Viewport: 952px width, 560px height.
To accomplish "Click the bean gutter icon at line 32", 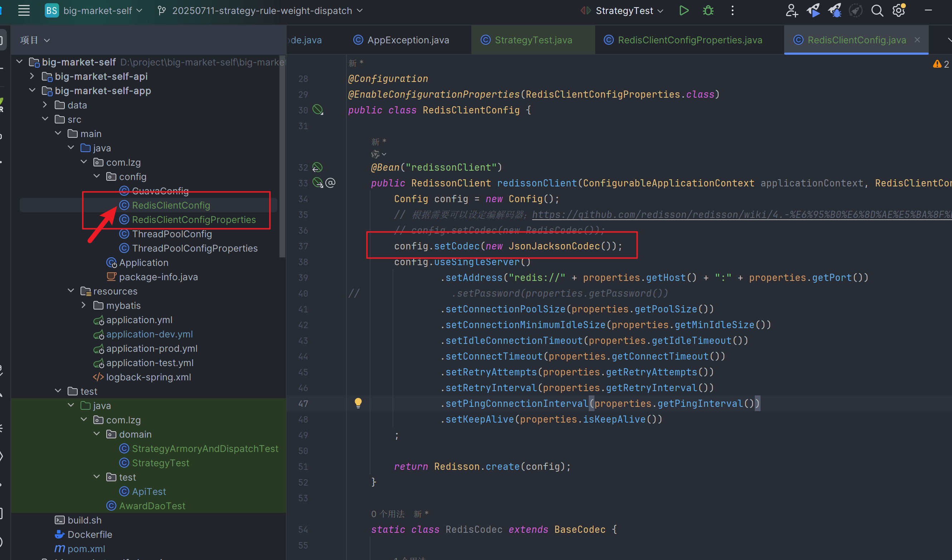I will coord(317,167).
